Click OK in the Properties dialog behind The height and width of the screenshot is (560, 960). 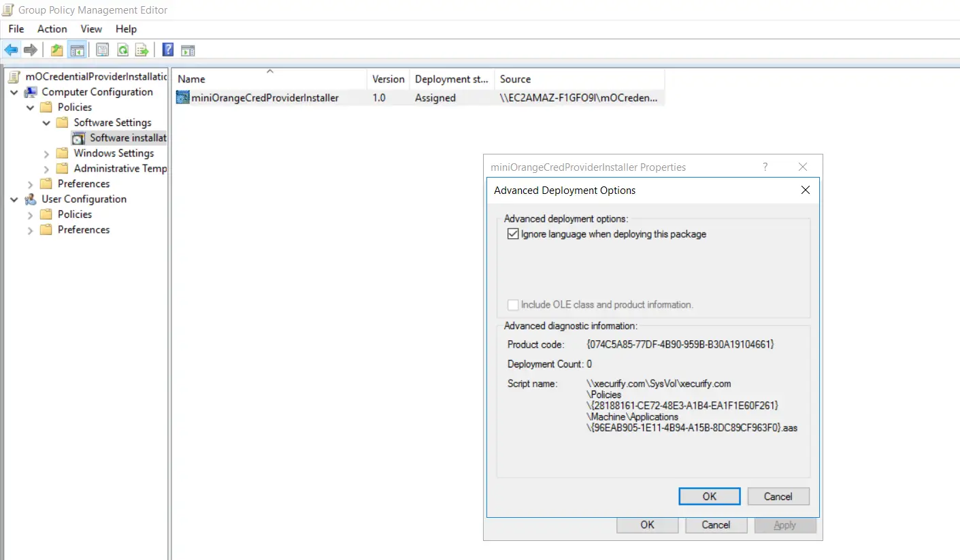(648, 525)
